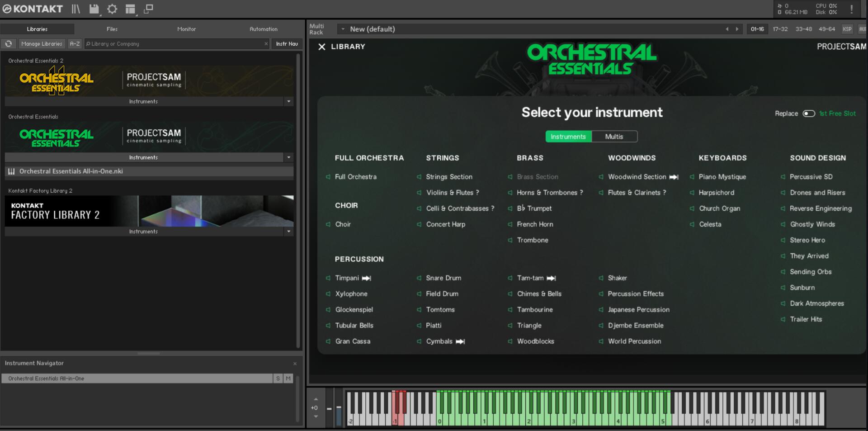Toggle the A-Z sort button
Viewport: 868px width, 431px height.
[x=75, y=44]
